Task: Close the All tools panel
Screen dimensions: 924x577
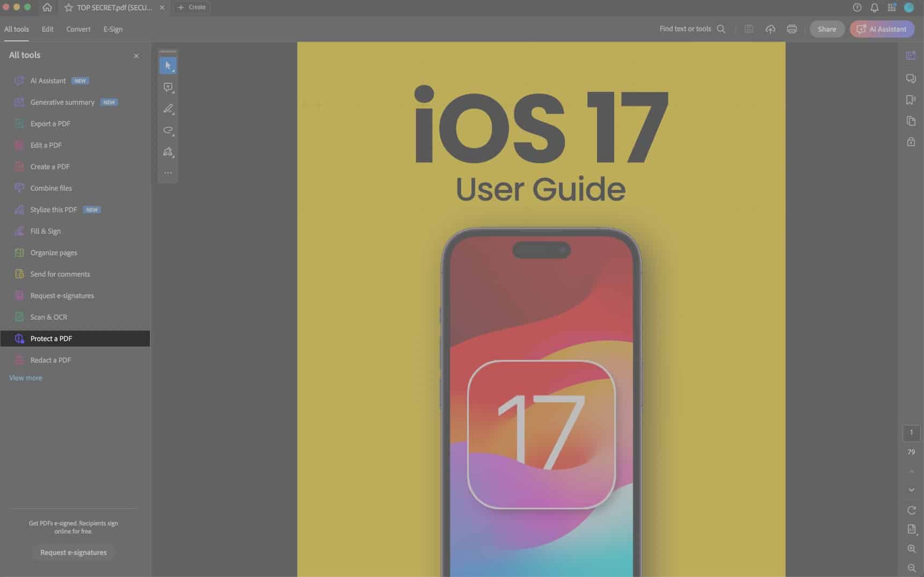Action: [136, 56]
